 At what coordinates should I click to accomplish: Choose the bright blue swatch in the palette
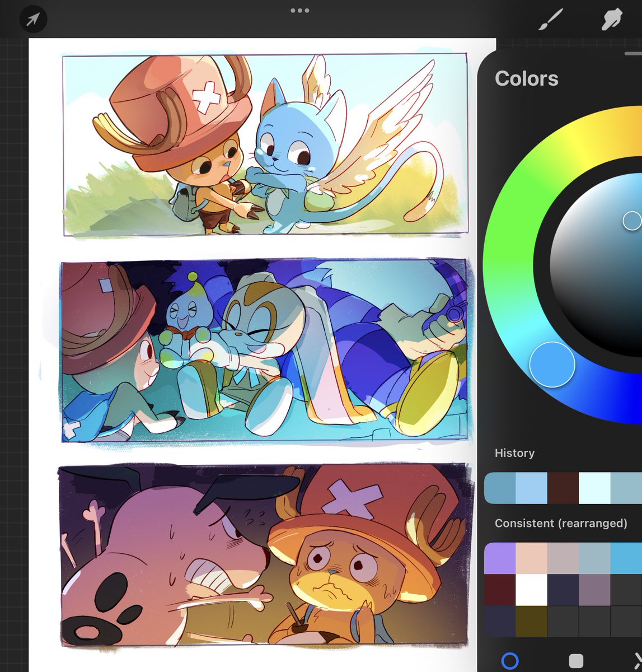click(x=626, y=558)
